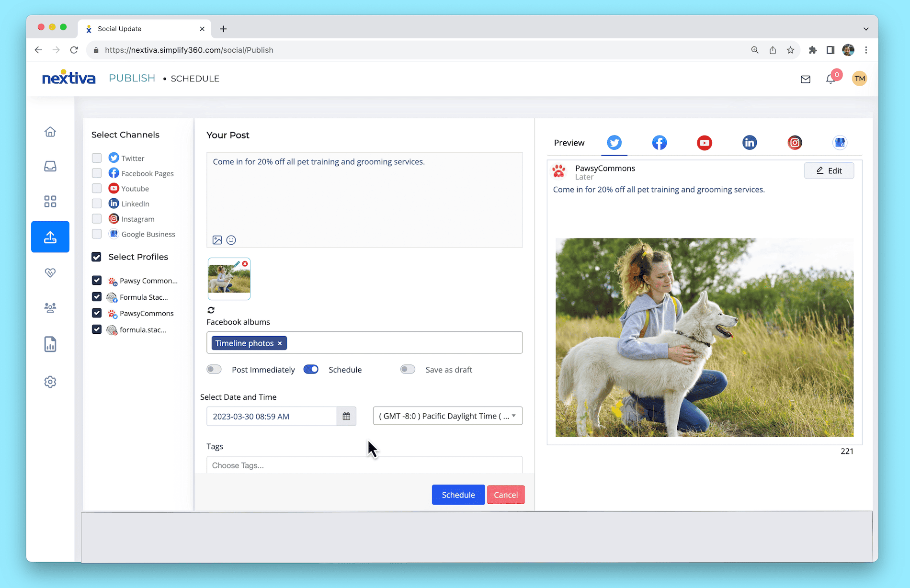The height and width of the screenshot is (588, 910).
Task: Click the blue Schedule button
Action: coord(458,495)
